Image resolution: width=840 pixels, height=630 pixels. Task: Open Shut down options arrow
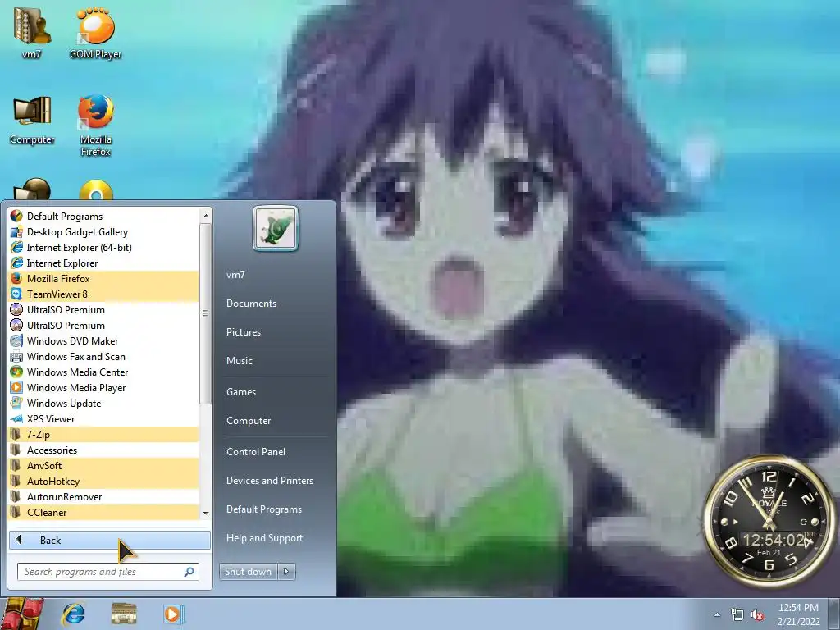point(286,572)
